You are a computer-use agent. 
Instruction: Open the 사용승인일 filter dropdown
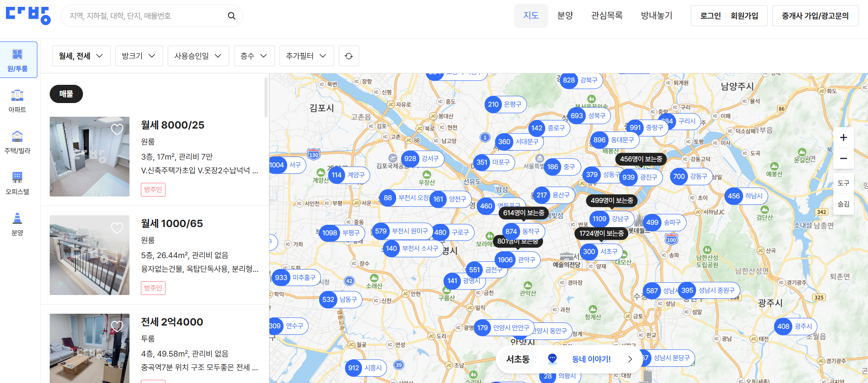pos(198,56)
